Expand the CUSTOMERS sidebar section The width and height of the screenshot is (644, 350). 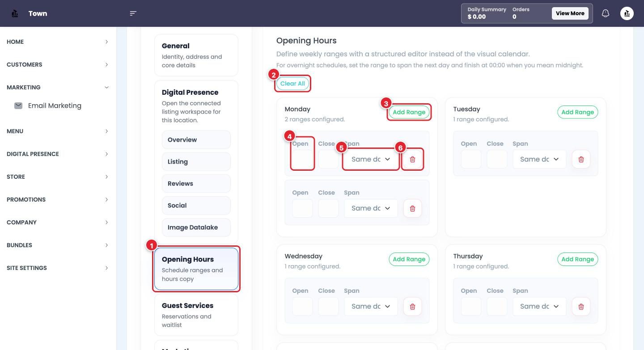point(57,64)
